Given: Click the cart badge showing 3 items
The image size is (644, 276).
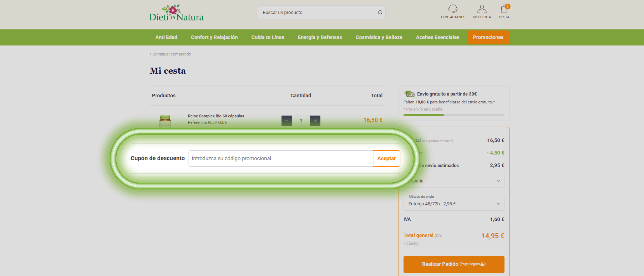Looking at the screenshot, I should [x=507, y=6].
